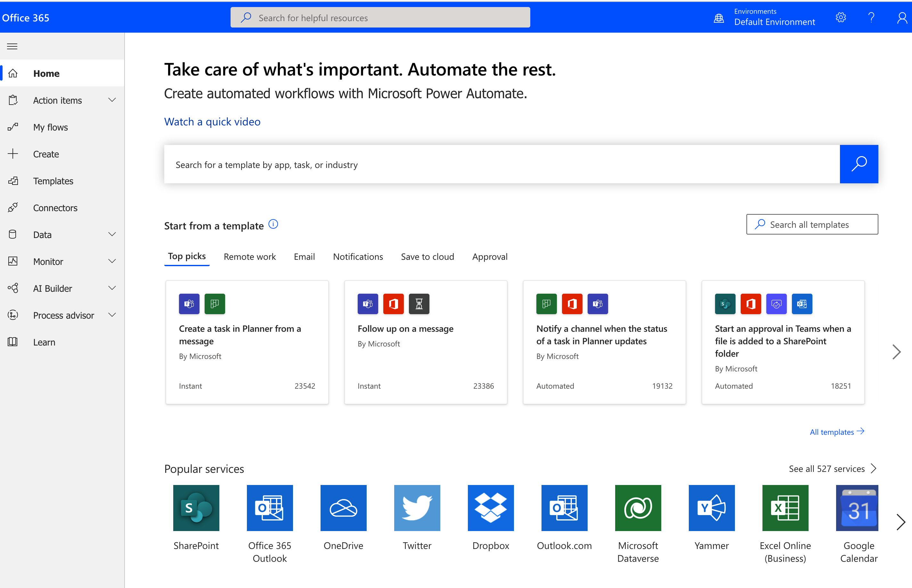Open the Watch a quick video link
Screen dimensions: 912x588
click(x=212, y=122)
